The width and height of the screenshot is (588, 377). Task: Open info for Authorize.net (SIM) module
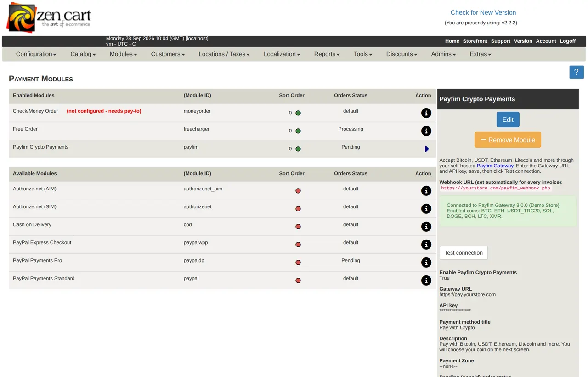click(x=426, y=209)
